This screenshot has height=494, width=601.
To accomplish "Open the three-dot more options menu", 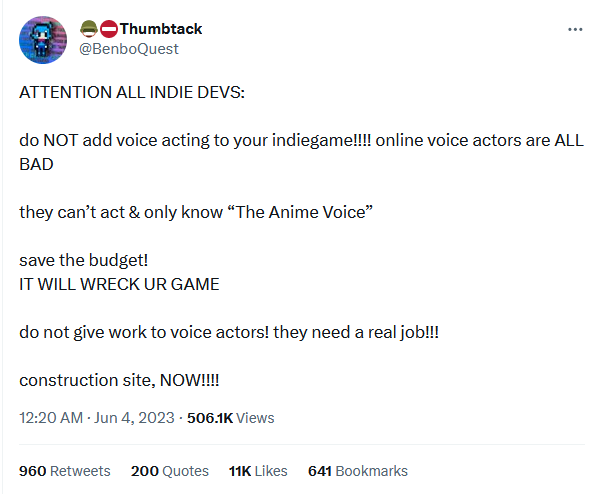I will 574,29.
